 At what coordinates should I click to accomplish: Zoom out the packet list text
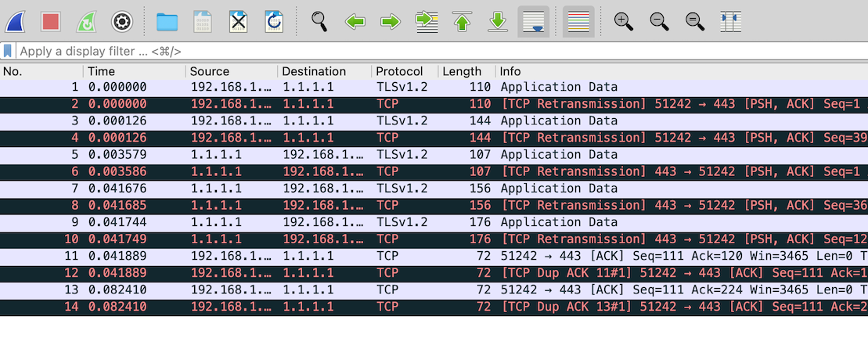coord(659,22)
